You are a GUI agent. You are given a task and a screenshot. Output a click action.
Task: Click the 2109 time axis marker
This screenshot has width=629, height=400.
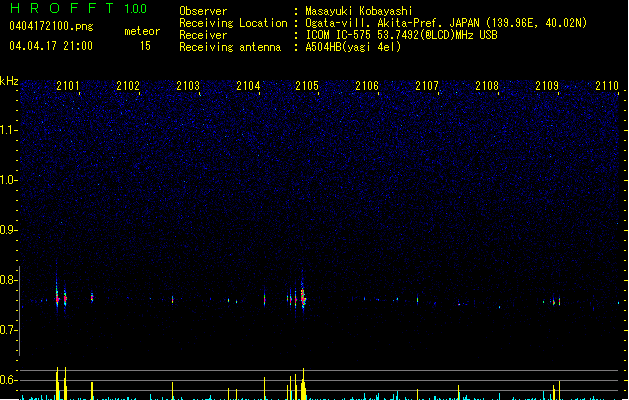click(x=547, y=86)
